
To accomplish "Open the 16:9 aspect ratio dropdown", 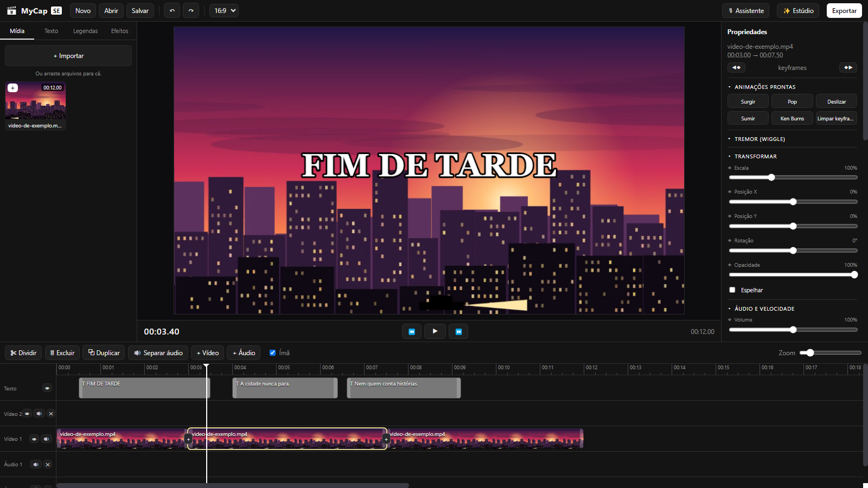I will pyautogui.click(x=224, y=11).
